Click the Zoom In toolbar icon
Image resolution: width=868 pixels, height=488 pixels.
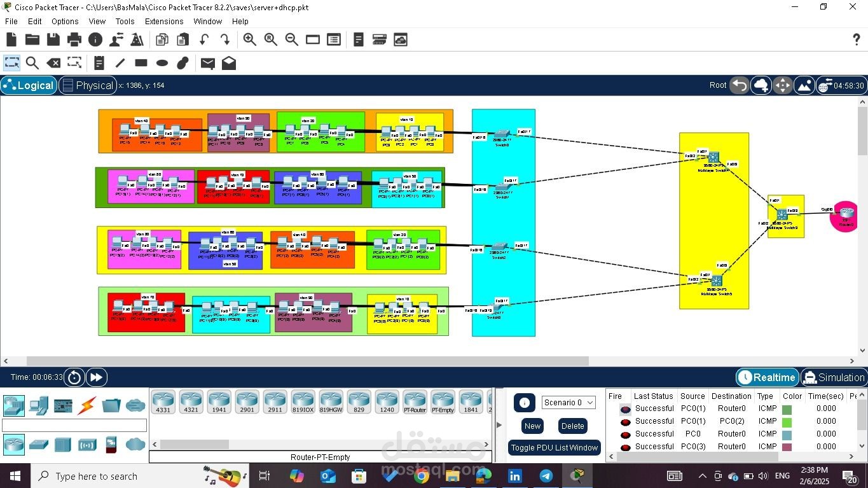coord(249,39)
